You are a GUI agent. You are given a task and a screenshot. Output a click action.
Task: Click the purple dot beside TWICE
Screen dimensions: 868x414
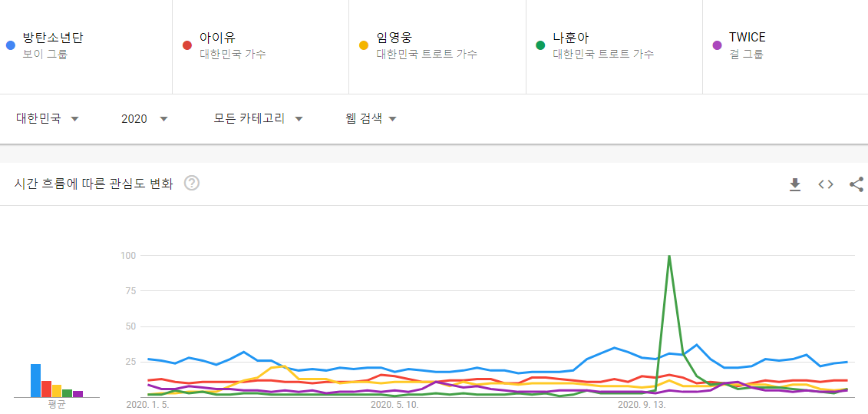[x=717, y=45]
